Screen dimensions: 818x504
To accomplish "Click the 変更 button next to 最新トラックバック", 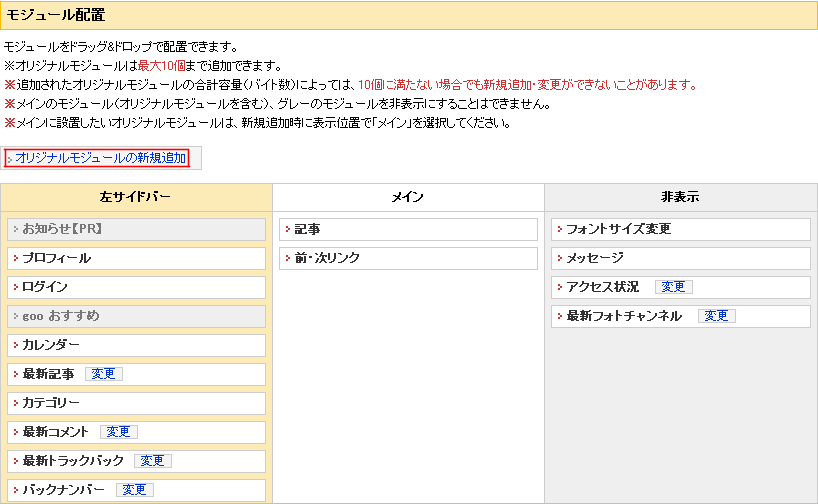I will click(152, 461).
